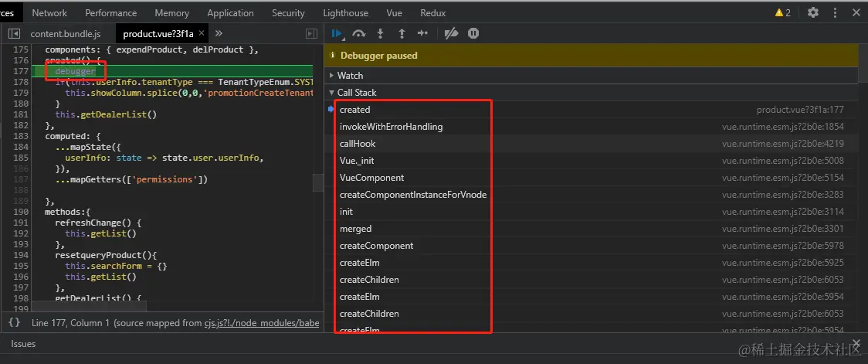Viewport: 868px width, 364px height.
Task: Click line number 181 gutter
Action: [20, 114]
